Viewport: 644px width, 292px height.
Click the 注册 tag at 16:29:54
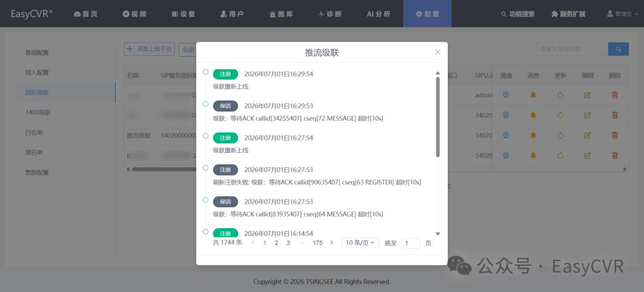[x=225, y=74]
